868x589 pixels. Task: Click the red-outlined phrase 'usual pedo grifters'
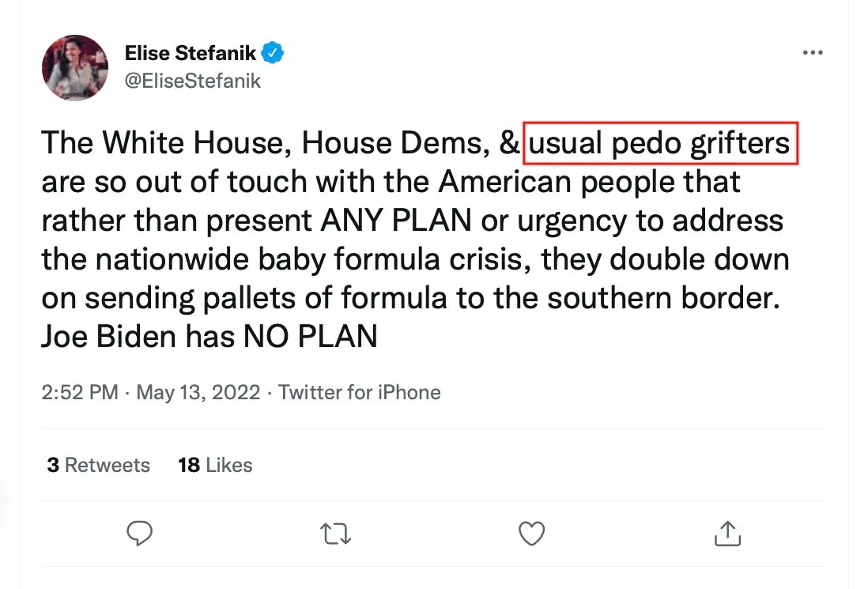(x=660, y=144)
